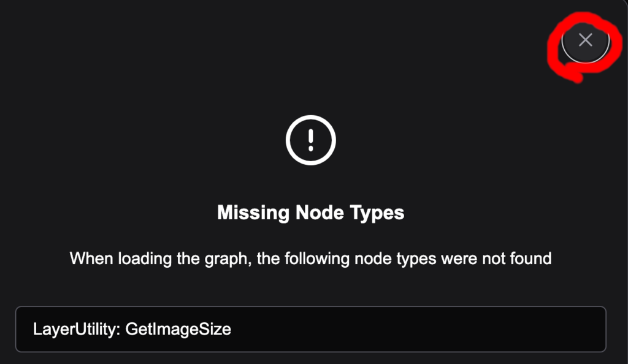Select the Missing Node Types heading
The height and width of the screenshot is (364, 628).
tap(311, 213)
